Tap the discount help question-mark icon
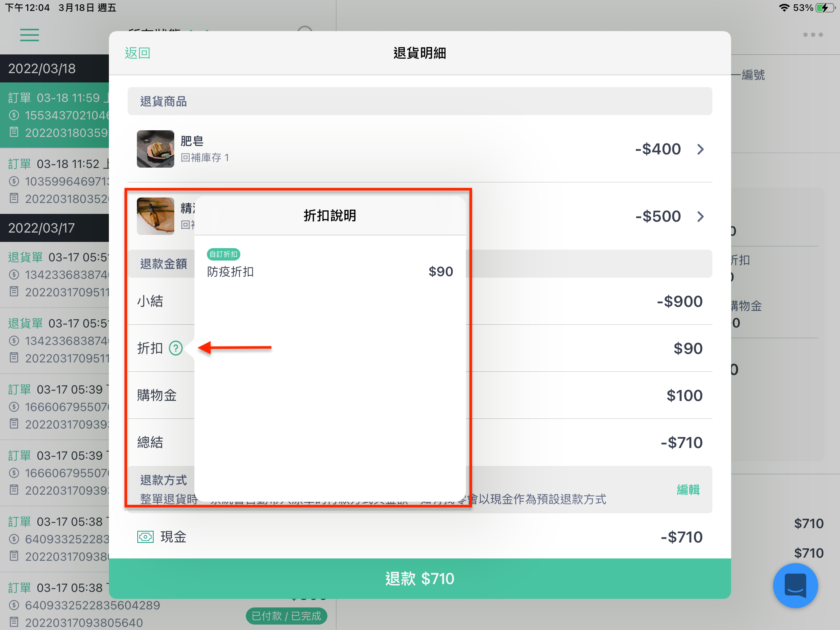840x630 pixels. (176, 348)
